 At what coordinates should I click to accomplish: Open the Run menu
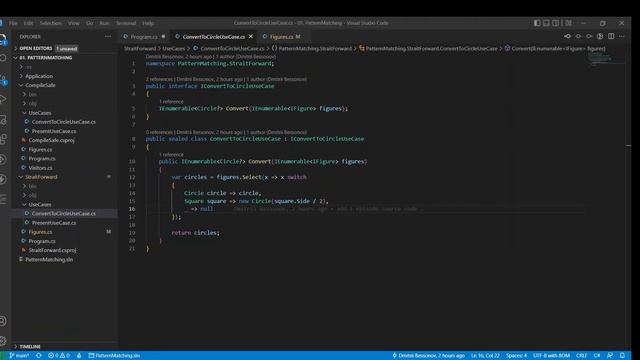click(x=104, y=23)
